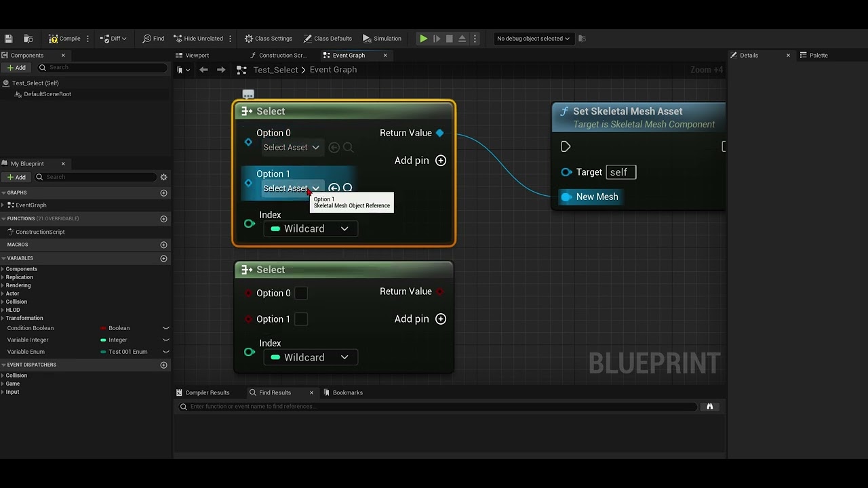Toggle visibility eye for Condition Boolean variable
Screen dimensions: 868x488
[165, 329]
